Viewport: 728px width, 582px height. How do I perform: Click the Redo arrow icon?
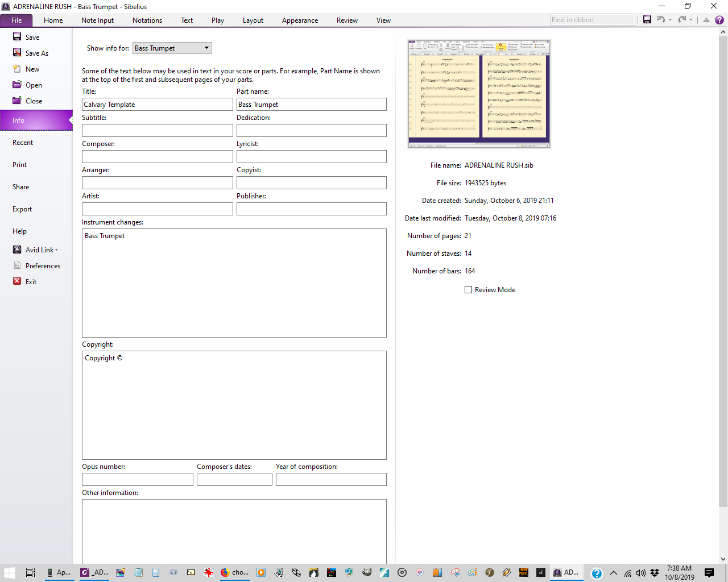(682, 20)
